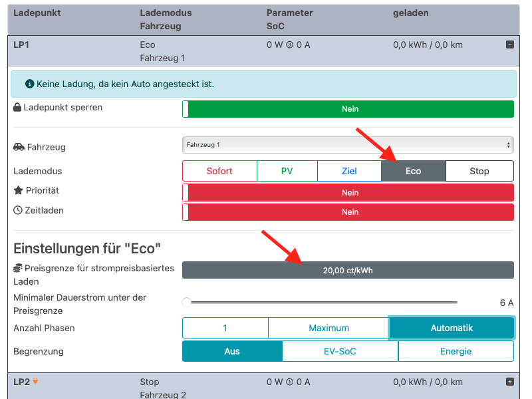Switch charging mode to Stop
Viewport: 532px width, 399px height.
pos(479,171)
